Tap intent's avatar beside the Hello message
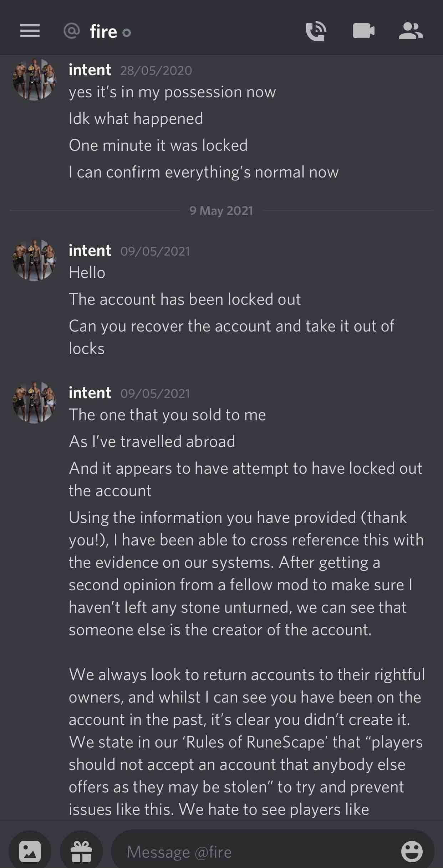The width and height of the screenshot is (443, 868). 34,260
